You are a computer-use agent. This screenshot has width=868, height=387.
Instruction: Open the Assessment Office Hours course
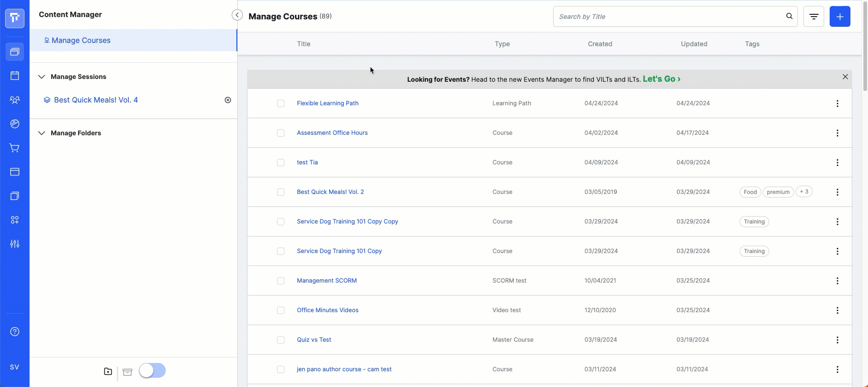[332, 133]
